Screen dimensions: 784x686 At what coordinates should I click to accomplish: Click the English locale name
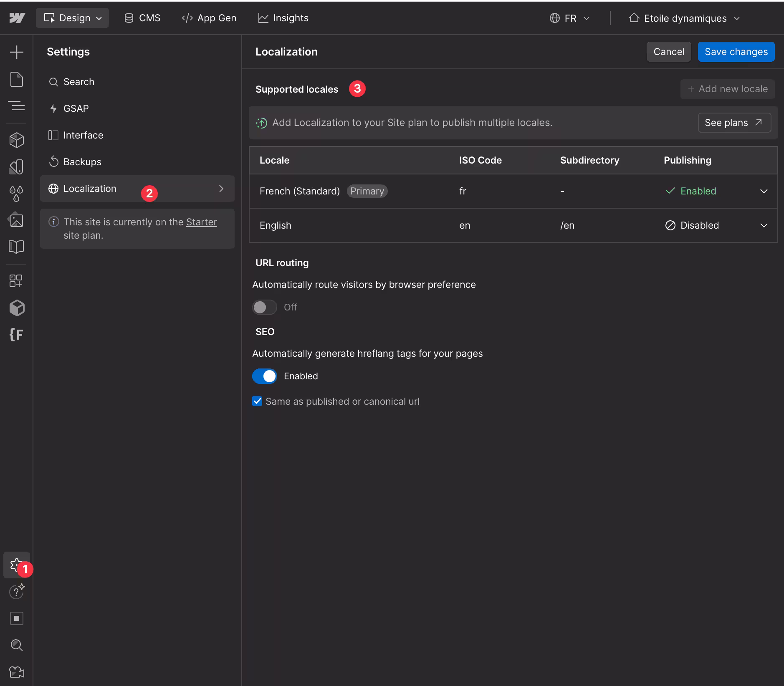tap(276, 225)
